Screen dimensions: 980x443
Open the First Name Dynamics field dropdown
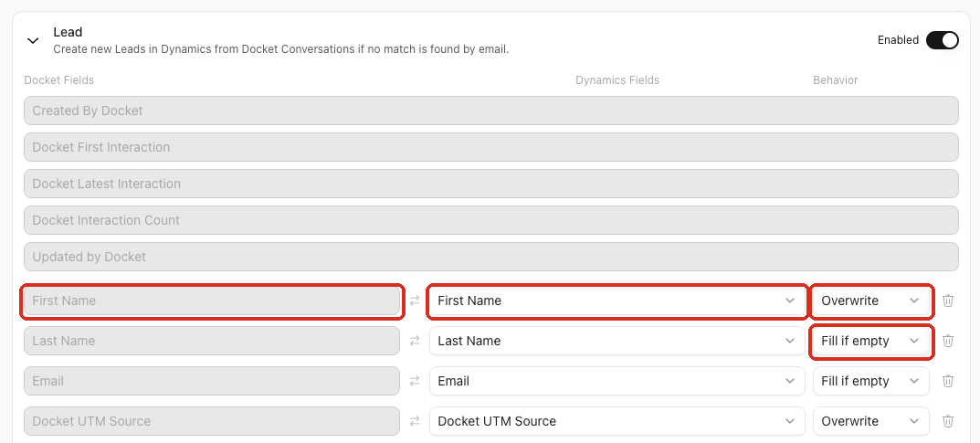click(x=616, y=301)
